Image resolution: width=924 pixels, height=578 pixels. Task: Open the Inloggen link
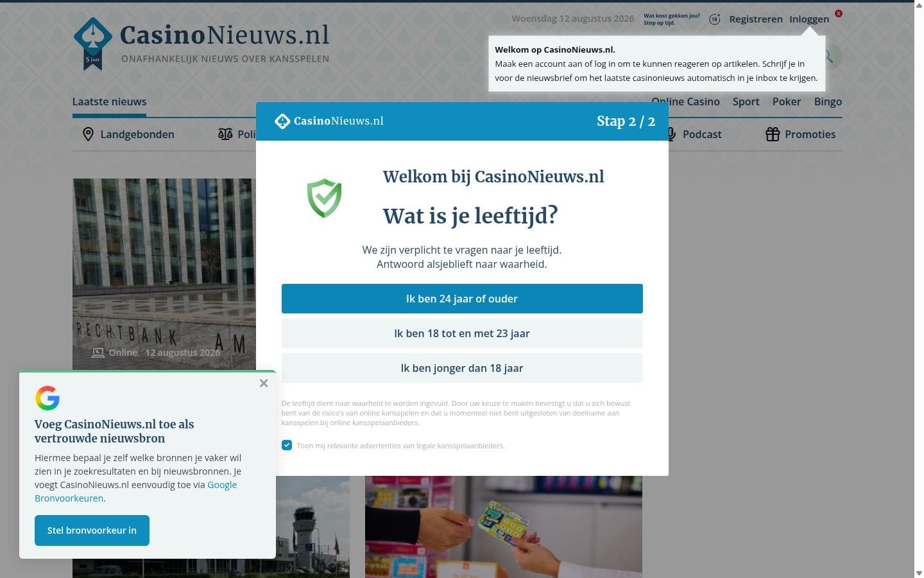click(809, 19)
